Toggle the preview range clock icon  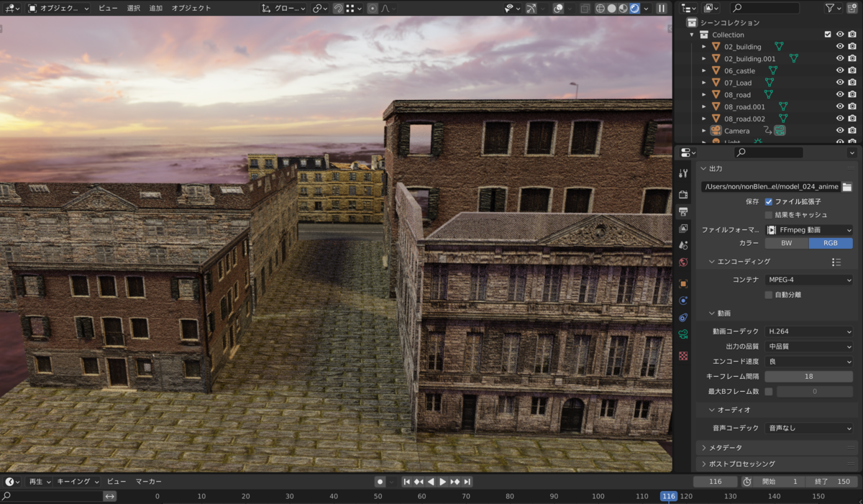747,482
